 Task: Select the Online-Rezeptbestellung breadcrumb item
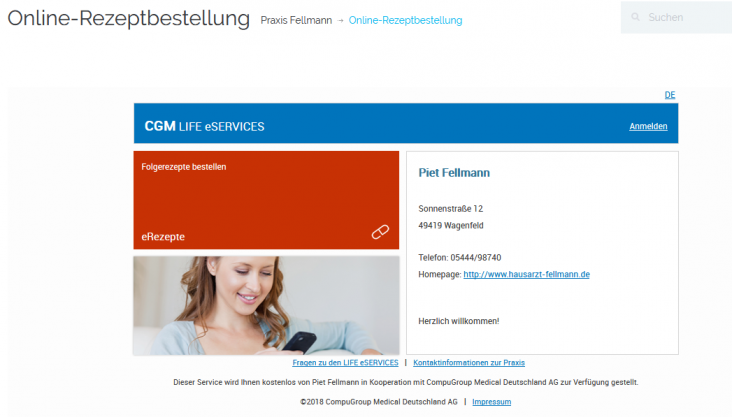[405, 20]
